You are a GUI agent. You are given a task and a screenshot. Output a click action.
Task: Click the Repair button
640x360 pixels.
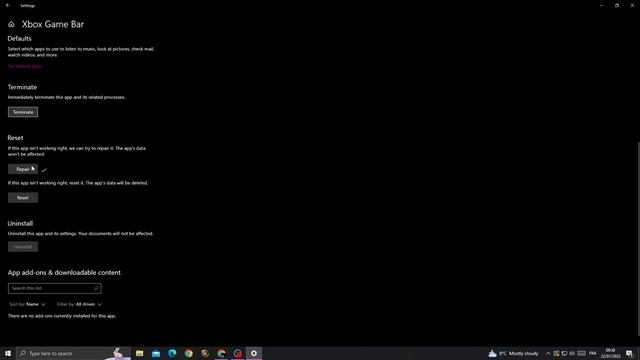(23, 169)
